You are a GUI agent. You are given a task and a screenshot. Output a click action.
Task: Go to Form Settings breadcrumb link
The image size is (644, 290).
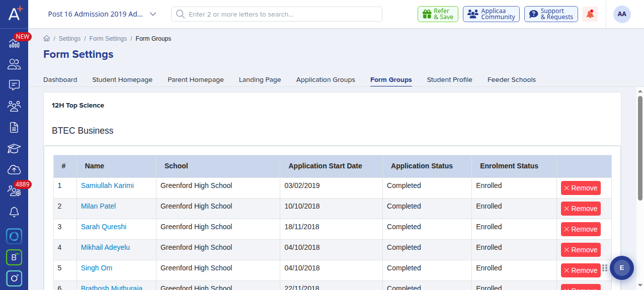[x=108, y=39]
